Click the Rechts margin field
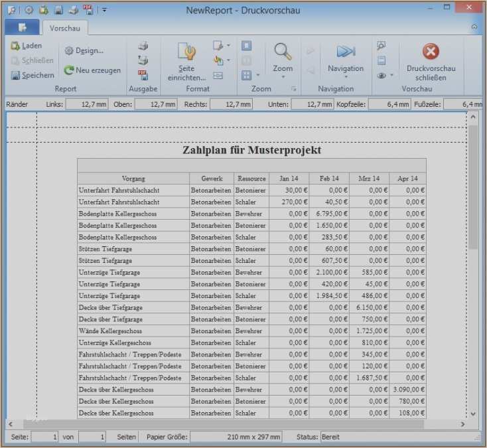 coord(231,104)
